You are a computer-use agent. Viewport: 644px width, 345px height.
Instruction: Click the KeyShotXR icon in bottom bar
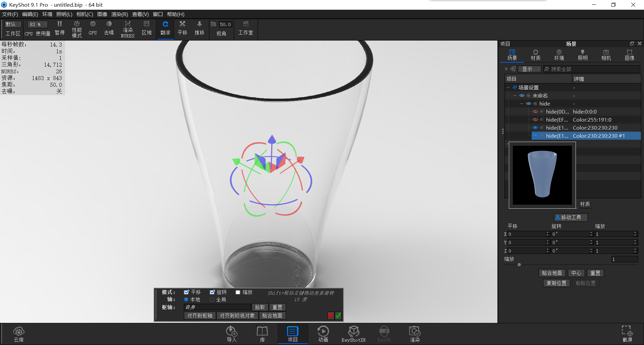[x=354, y=333]
